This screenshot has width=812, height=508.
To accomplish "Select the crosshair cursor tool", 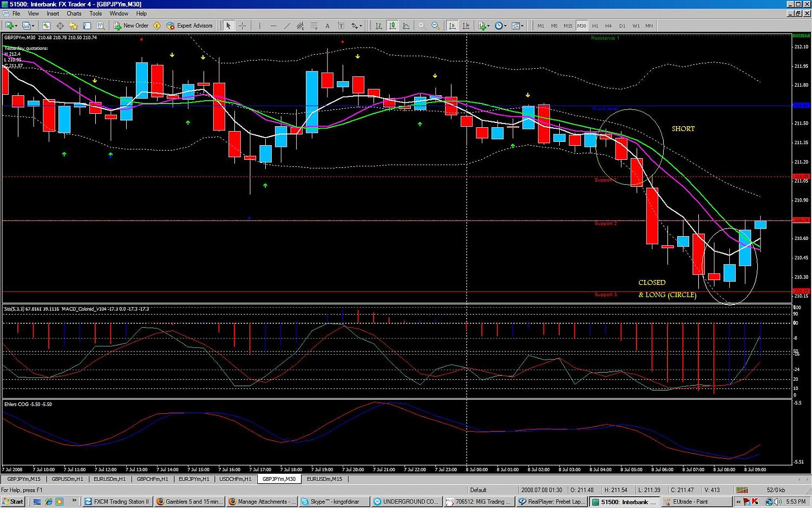I will tap(243, 25).
